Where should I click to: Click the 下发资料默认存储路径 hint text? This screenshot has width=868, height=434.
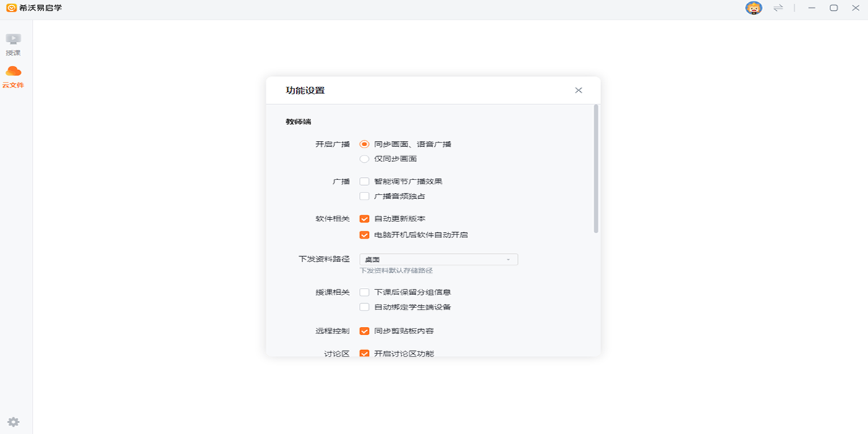pyautogui.click(x=396, y=271)
